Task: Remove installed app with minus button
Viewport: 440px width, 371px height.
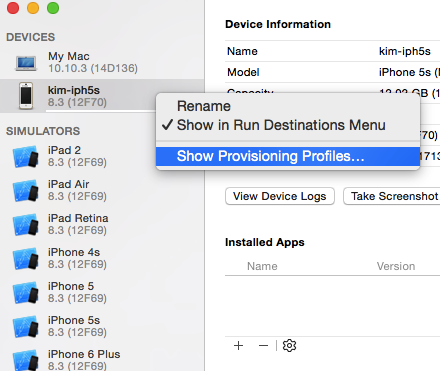Action: tap(263, 346)
